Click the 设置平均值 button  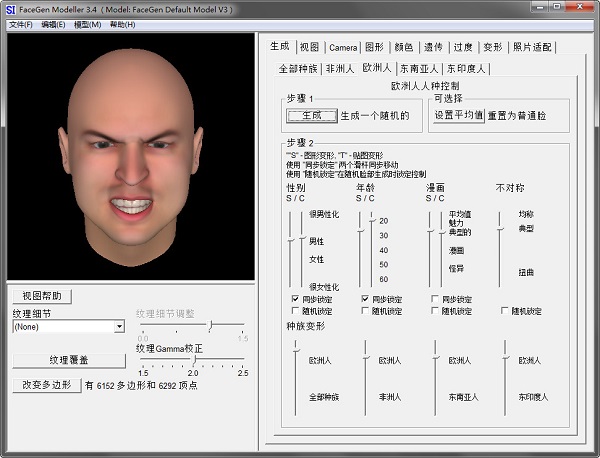pyautogui.click(x=458, y=116)
